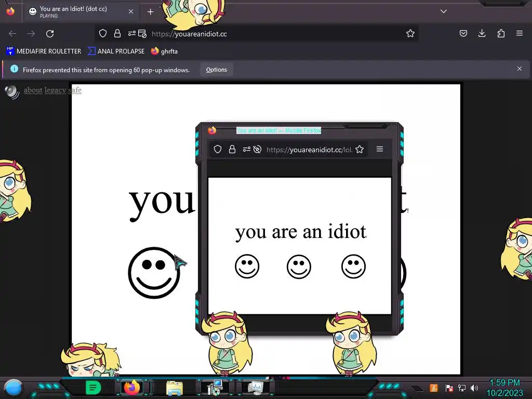Go forward in the main Firefox toolbar
Image resolution: width=532 pixels, height=399 pixels.
coord(31,34)
